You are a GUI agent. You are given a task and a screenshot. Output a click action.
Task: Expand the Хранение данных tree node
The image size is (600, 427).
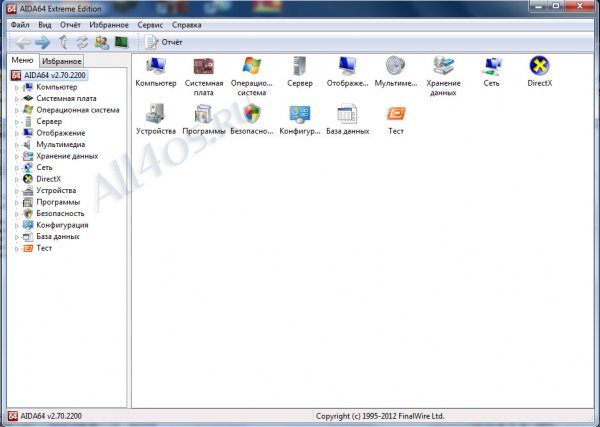[x=16, y=156]
